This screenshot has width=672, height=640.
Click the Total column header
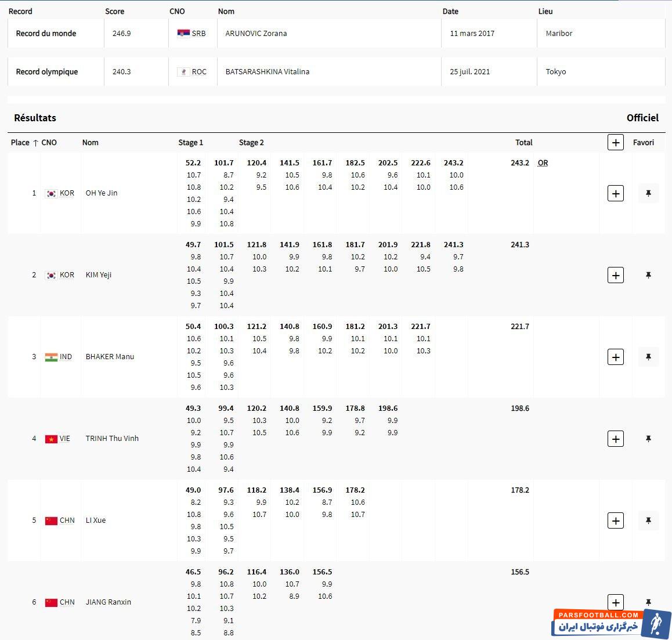(x=523, y=143)
